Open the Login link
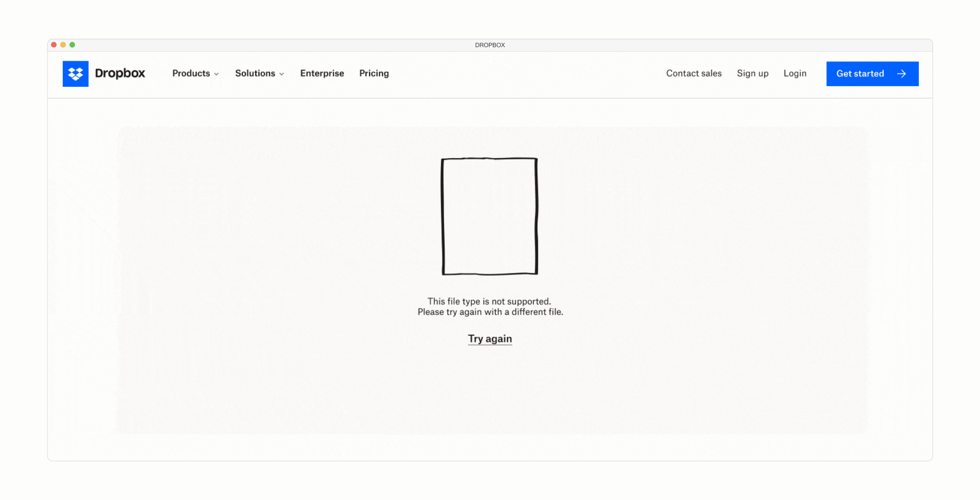 point(795,73)
